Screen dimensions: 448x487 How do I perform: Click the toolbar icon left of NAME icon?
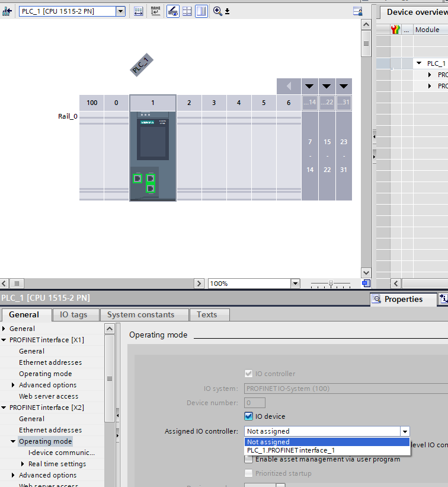[x=138, y=11]
